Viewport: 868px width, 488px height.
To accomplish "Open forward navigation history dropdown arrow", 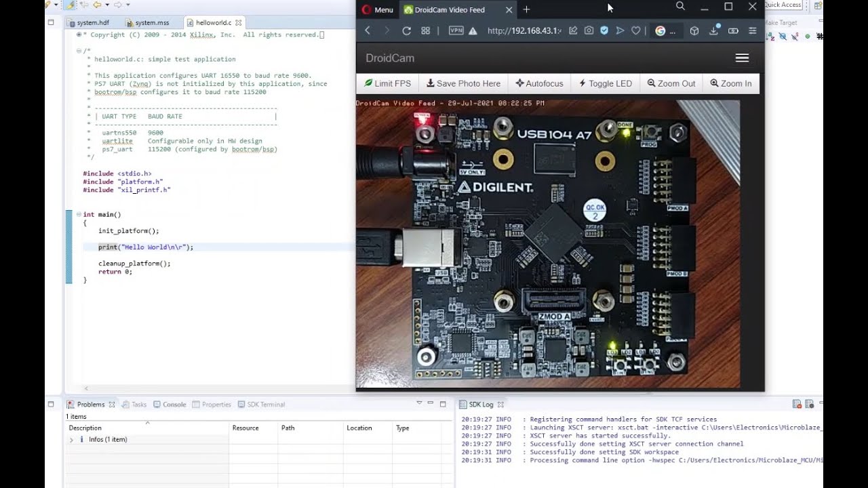I will [127, 5].
